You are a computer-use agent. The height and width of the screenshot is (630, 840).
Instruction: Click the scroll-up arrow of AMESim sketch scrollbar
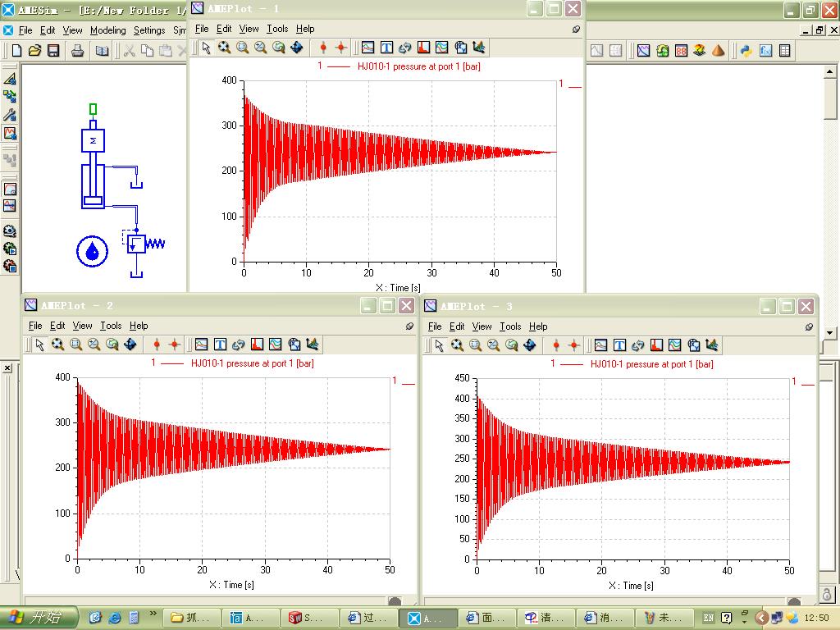click(830, 71)
